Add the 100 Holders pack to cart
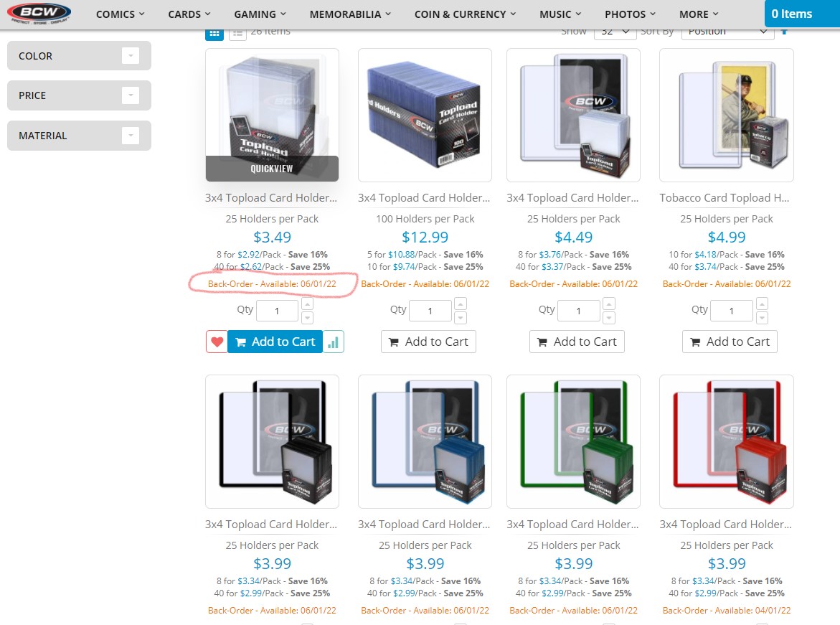This screenshot has width=840, height=625. coord(428,342)
